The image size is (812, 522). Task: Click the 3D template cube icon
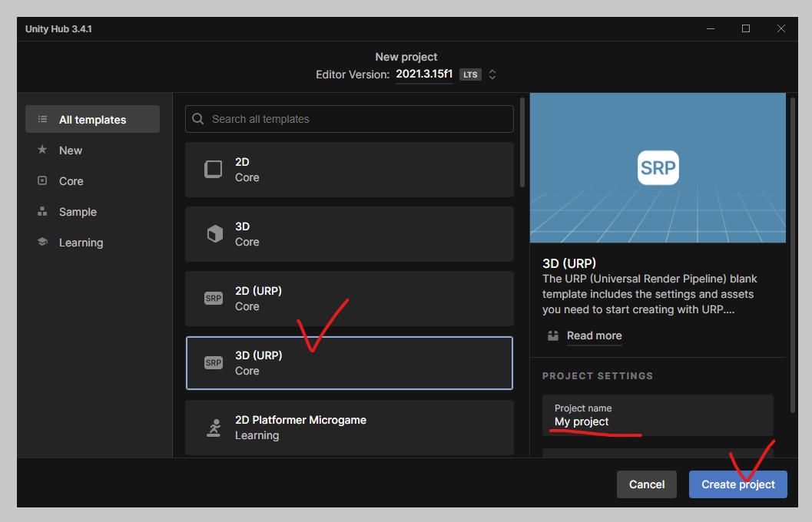(215, 234)
